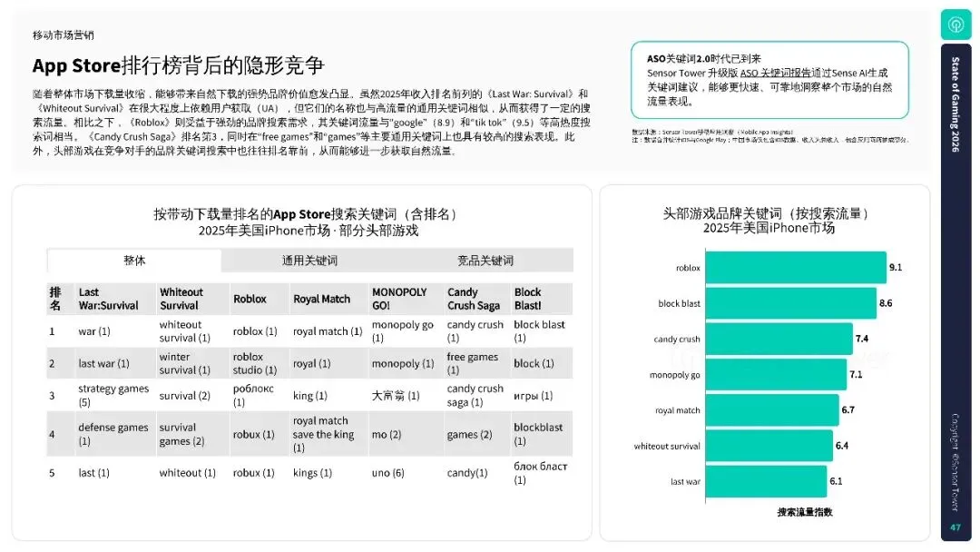Click the '移动市场营销' section label

(64, 35)
